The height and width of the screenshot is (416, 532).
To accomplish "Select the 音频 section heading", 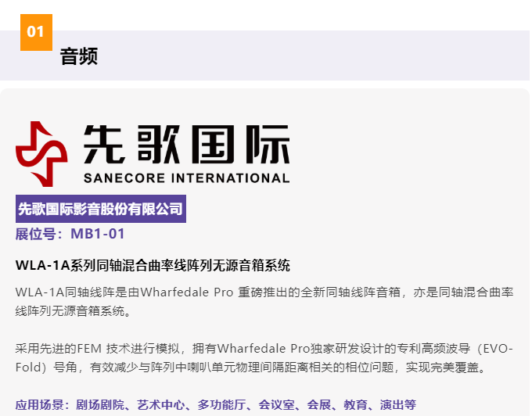I will tap(79, 56).
